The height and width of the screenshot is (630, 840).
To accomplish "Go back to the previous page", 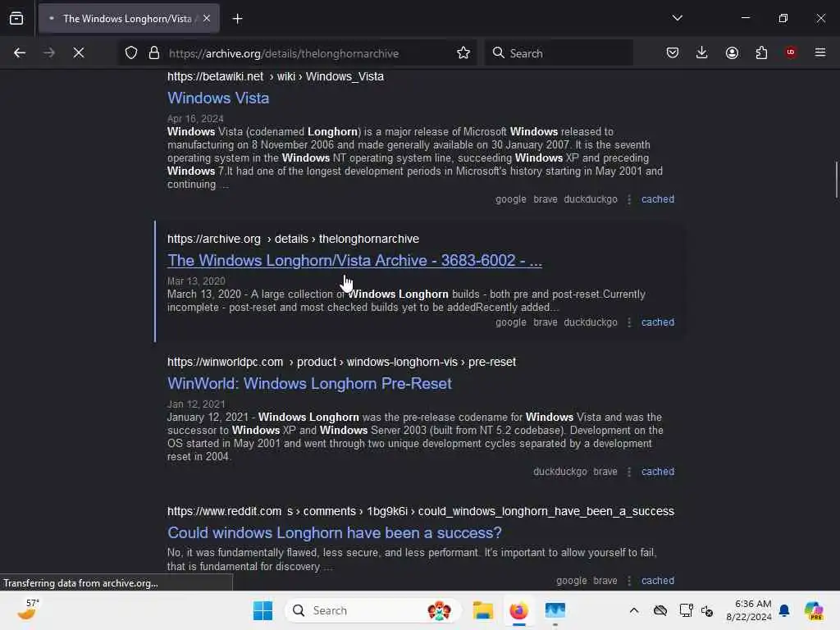I will click(x=20, y=53).
